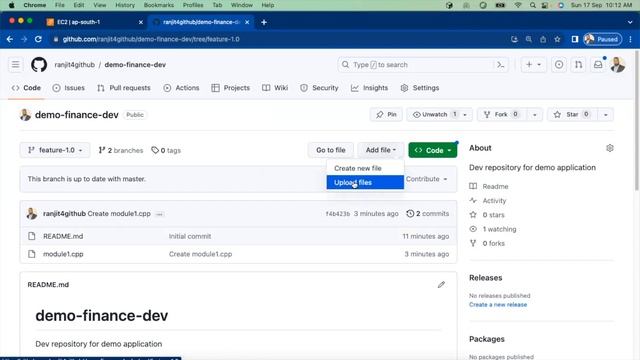
Task: Click Create a new release link
Action: point(498,304)
